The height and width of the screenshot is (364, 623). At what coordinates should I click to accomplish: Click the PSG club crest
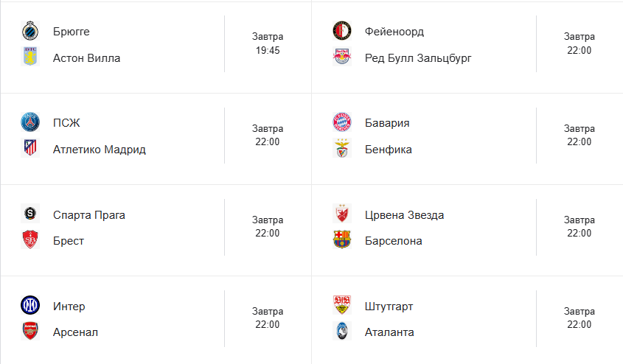point(29,123)
